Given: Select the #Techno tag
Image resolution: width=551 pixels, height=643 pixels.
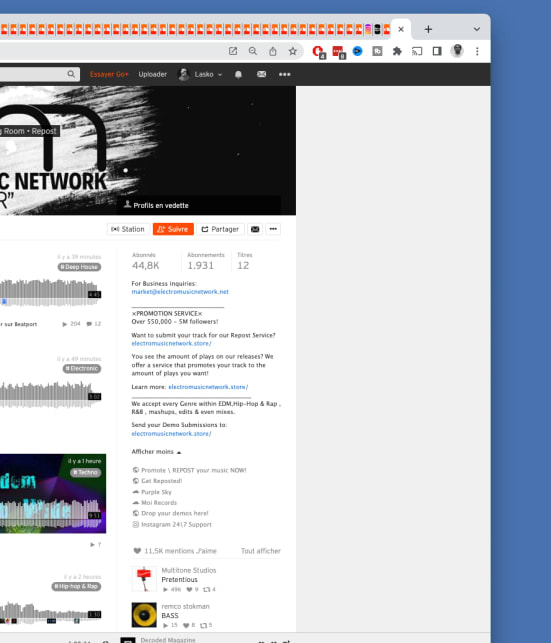Looking at the screenshot, I should pos(86,472).
